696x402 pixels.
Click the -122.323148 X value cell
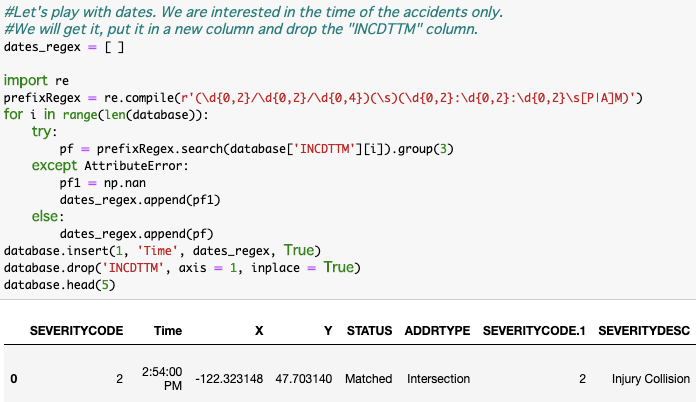click(x=229, y=378)
